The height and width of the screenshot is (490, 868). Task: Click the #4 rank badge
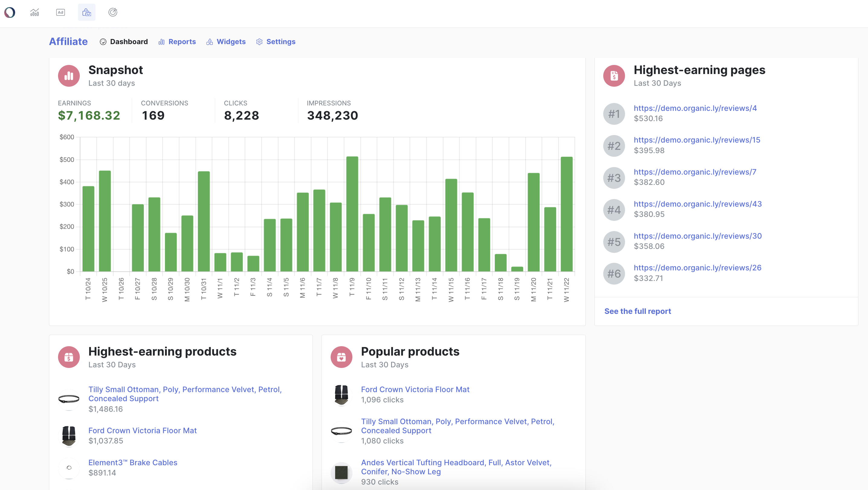614,210
